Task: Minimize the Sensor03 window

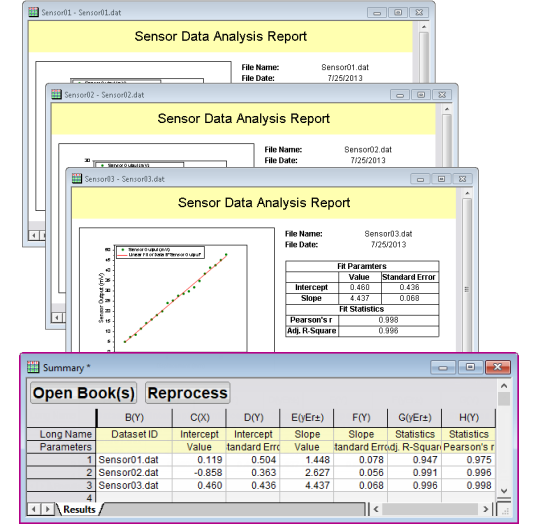Action: click(420, 179)
